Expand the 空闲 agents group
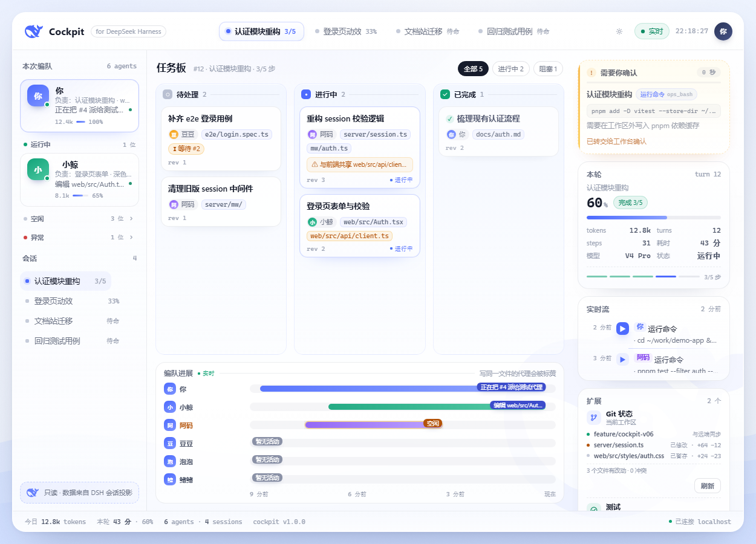 [x=79, y=218]
